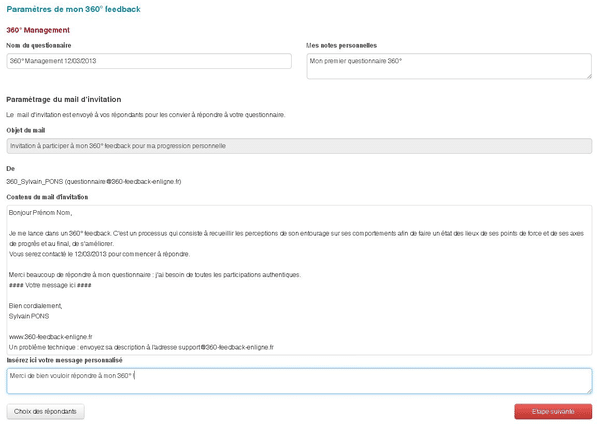Click the Insérez ici votre message personnalisé label
Screen dimensions: 600x424
tap(65, 359)
